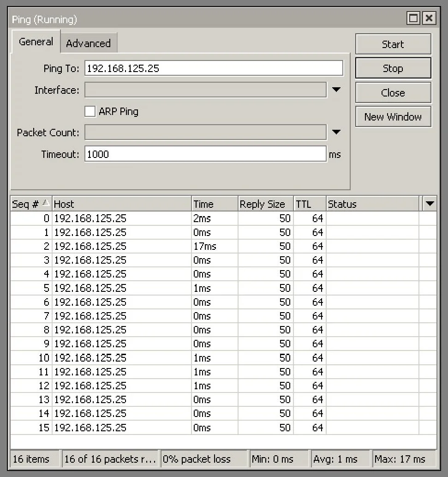Click the Close button
The image size is (448, 477).
pos(393,93)
